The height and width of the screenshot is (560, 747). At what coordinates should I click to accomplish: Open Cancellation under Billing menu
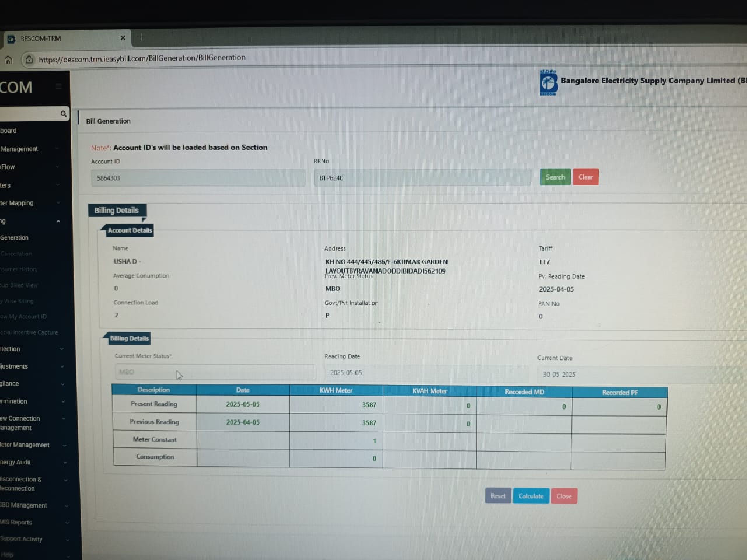pos(16,254)
